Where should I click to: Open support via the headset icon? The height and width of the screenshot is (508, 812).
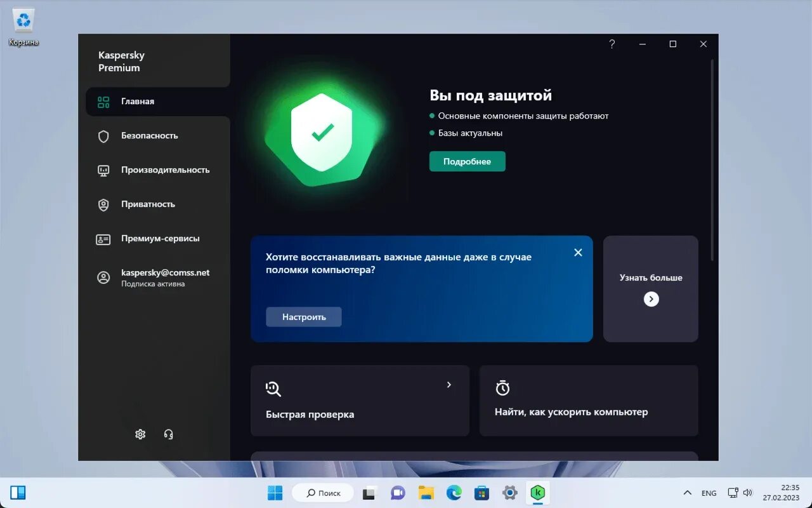click(x=168, y=434)
